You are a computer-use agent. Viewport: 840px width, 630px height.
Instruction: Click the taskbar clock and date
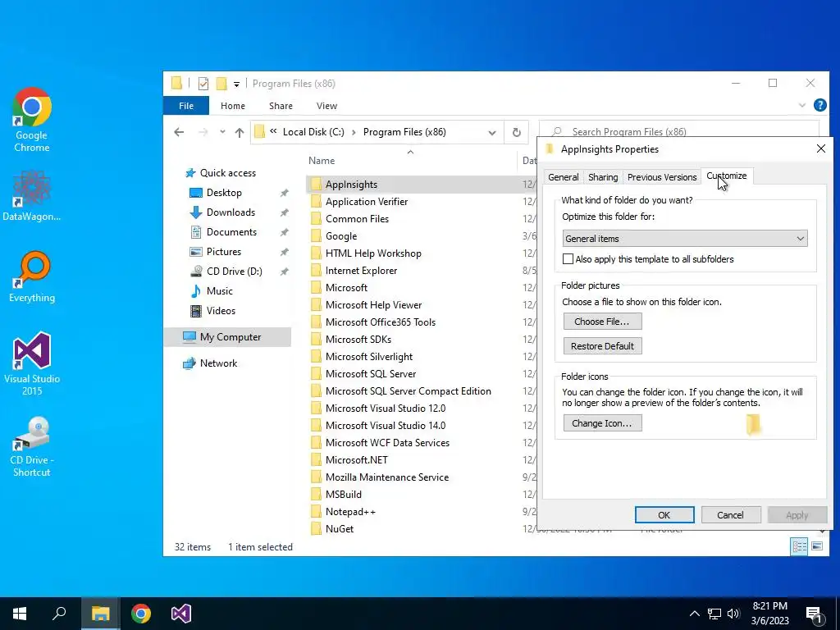(769, 614)
